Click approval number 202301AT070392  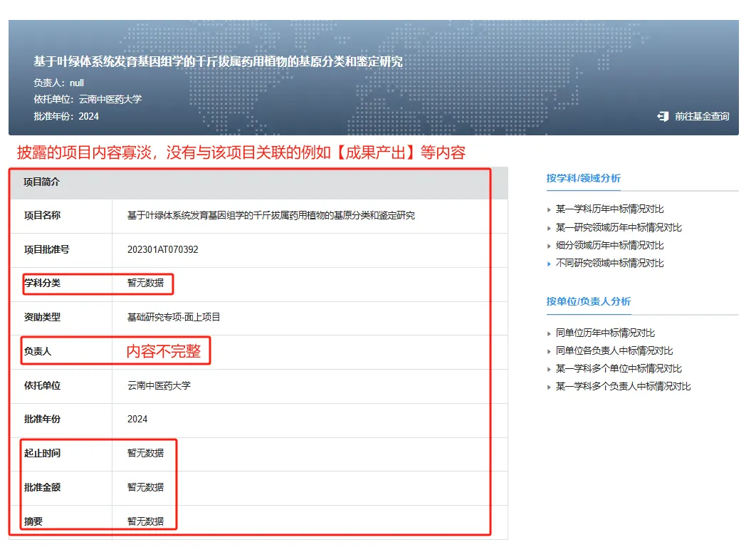click(162, 249)
